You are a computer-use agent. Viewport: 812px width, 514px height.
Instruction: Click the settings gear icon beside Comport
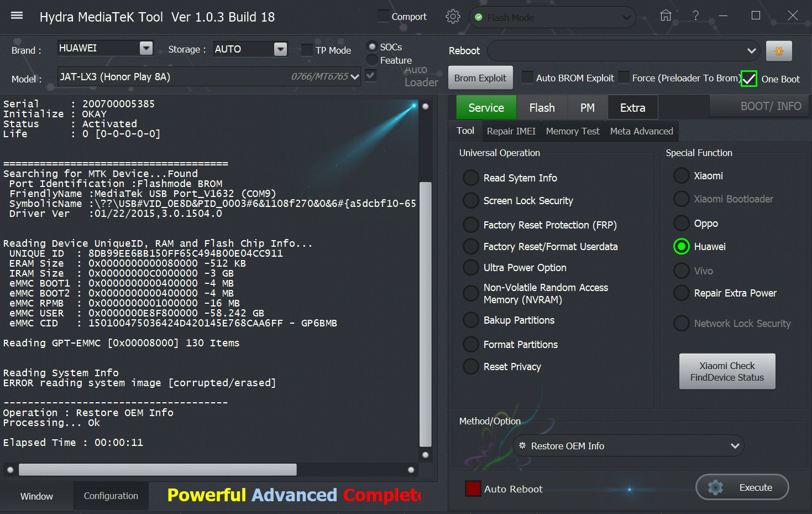pos(453,17)
